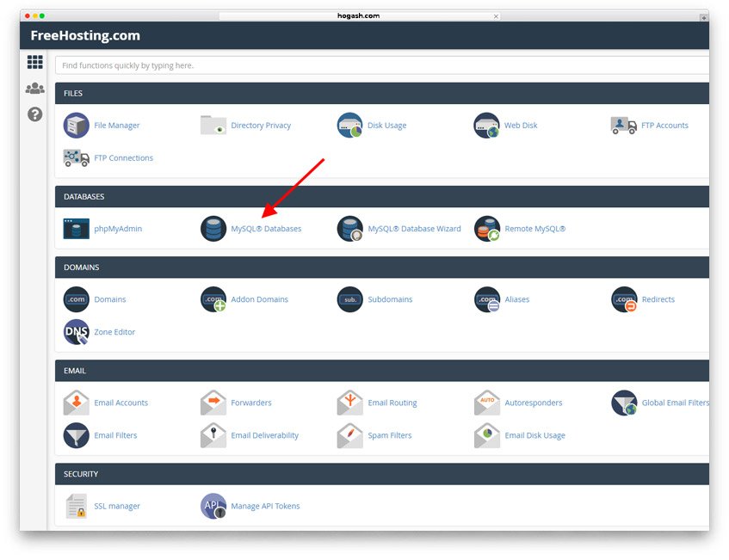The width and height of the screenshot is (729, 560).
Task: Click the sidebar grid home icon
Action: (35, 62)
